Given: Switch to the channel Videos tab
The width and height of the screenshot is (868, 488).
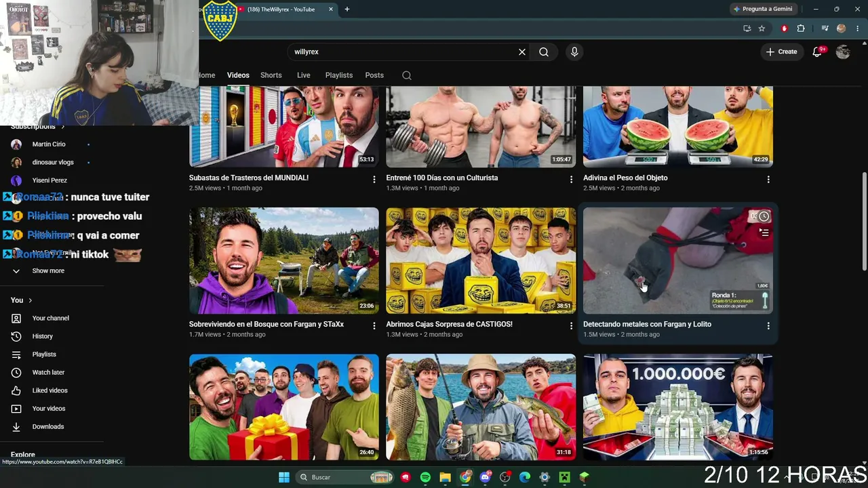Looking at the screenshot, I should (x=238, y=75).
